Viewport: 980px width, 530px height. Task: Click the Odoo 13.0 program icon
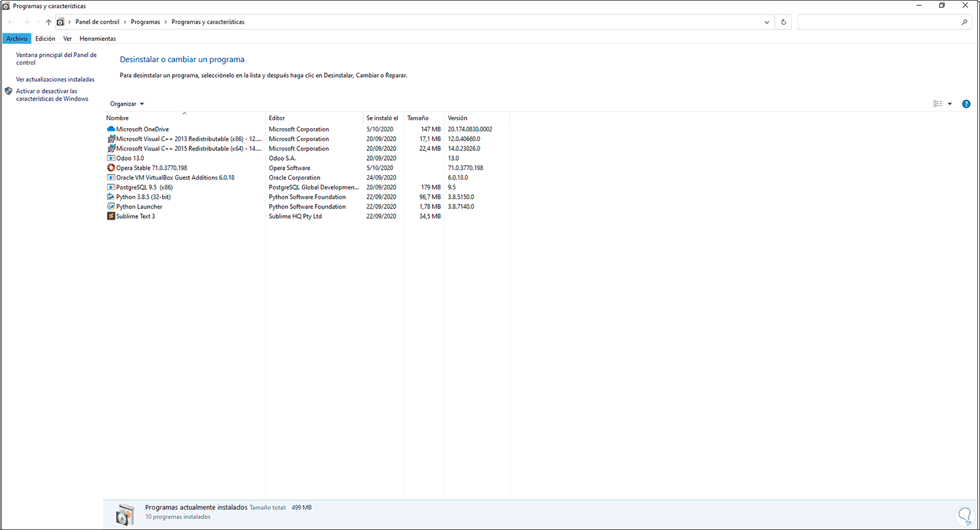[110, 158]
